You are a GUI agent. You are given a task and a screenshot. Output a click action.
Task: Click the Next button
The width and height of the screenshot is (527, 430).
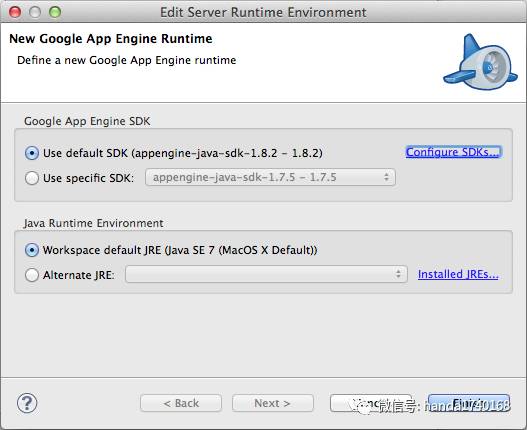(x=273, y=403)
